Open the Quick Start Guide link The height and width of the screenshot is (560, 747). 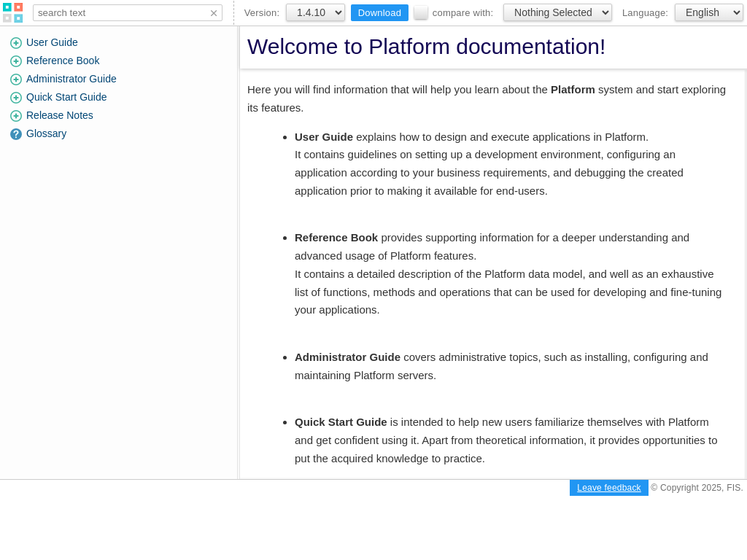click(66, 97)
